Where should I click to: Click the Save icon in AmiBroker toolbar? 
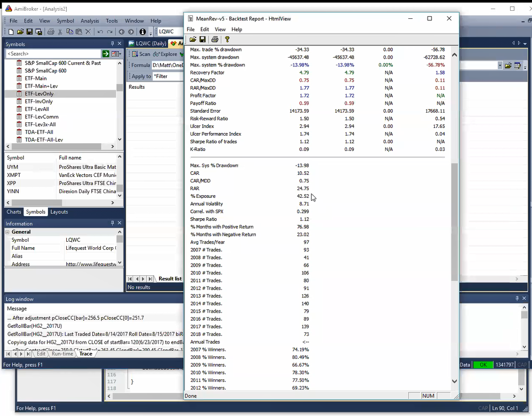[x=30, y=32]
